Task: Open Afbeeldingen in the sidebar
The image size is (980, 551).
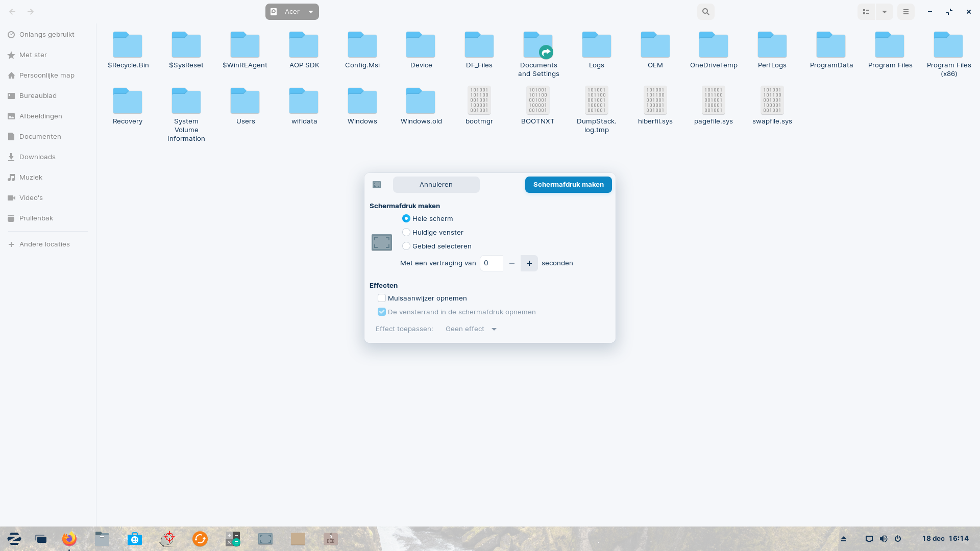Action: click(x=41, y=116)
